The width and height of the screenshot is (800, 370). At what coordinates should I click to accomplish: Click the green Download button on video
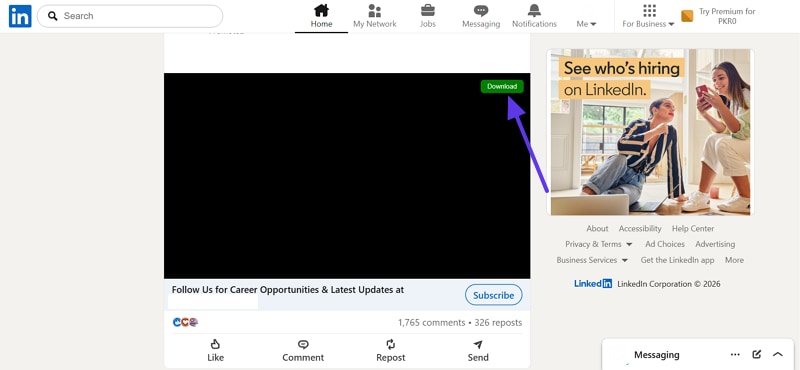pyautogui.click(x=502, y=87)
